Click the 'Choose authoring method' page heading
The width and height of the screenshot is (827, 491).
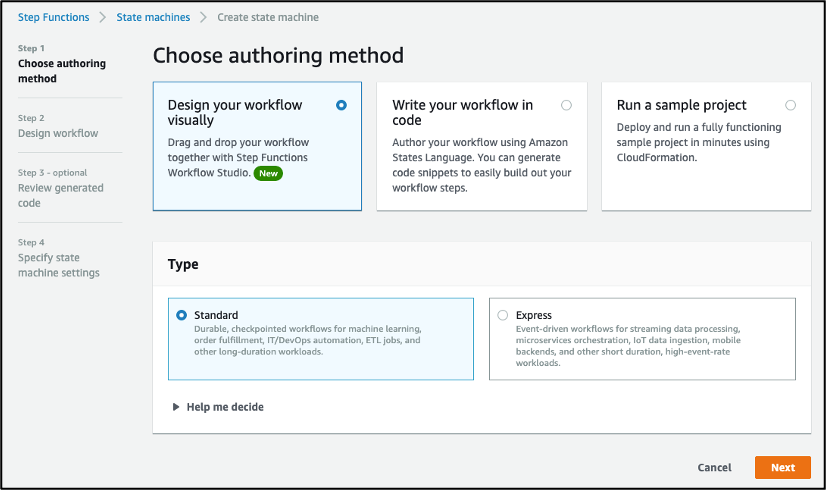(x=278, y=56)
